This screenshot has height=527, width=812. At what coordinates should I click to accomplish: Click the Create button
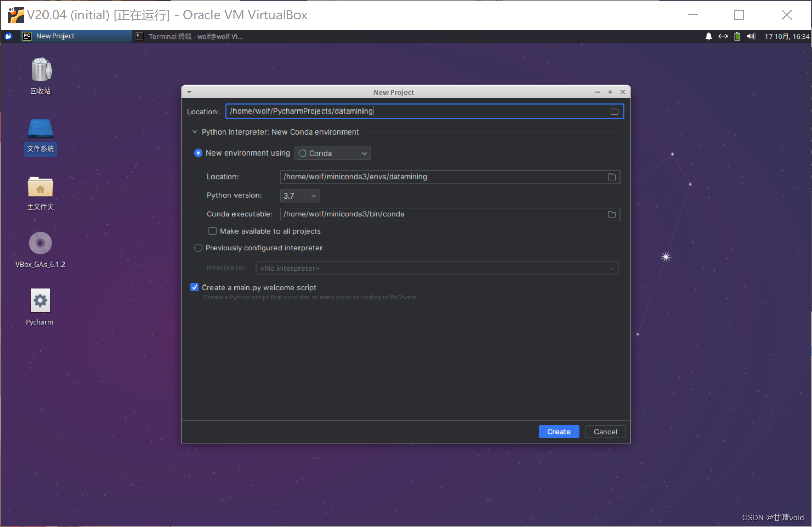coord(559,432)
